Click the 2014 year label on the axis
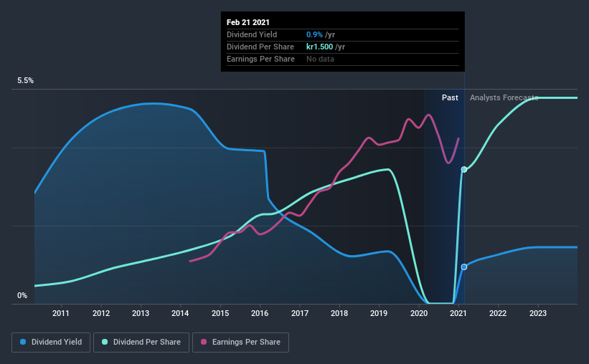Image resolution: width=589 pixels, height=364 pixels. tap(180, 313)
